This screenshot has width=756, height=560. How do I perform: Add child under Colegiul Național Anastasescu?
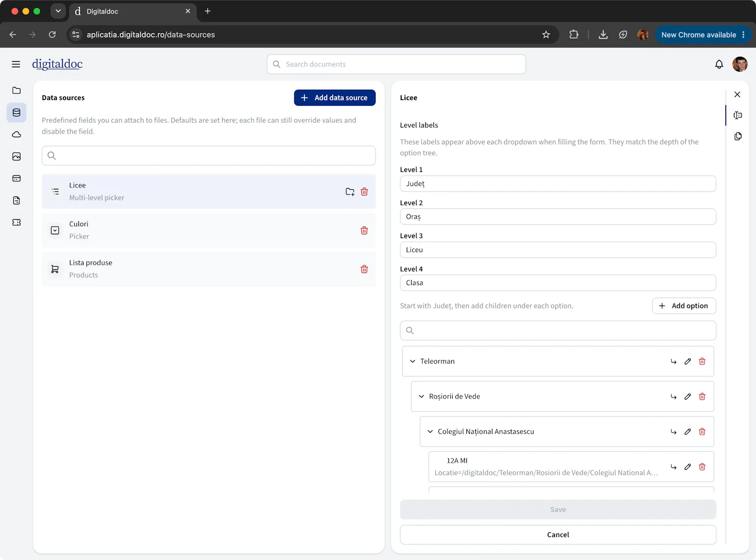tap(674, 432)
